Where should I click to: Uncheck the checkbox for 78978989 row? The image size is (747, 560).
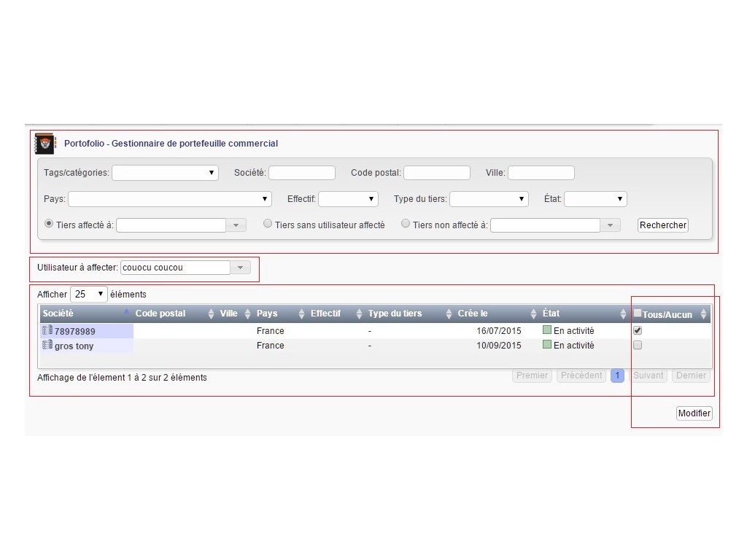click(638, 330)
